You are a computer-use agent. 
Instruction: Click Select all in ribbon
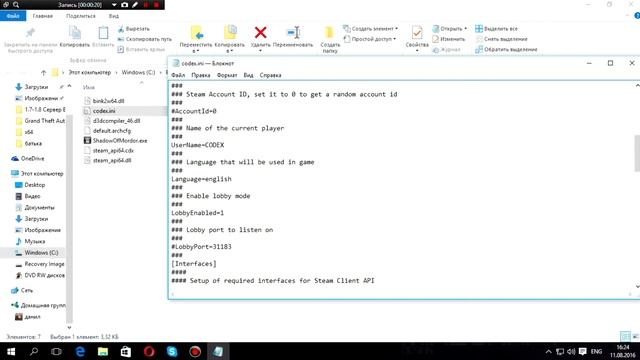click(496, 29)
